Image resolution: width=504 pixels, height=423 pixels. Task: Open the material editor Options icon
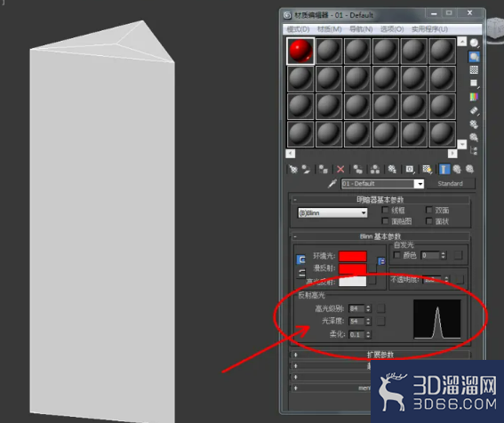tap(474, 124)
